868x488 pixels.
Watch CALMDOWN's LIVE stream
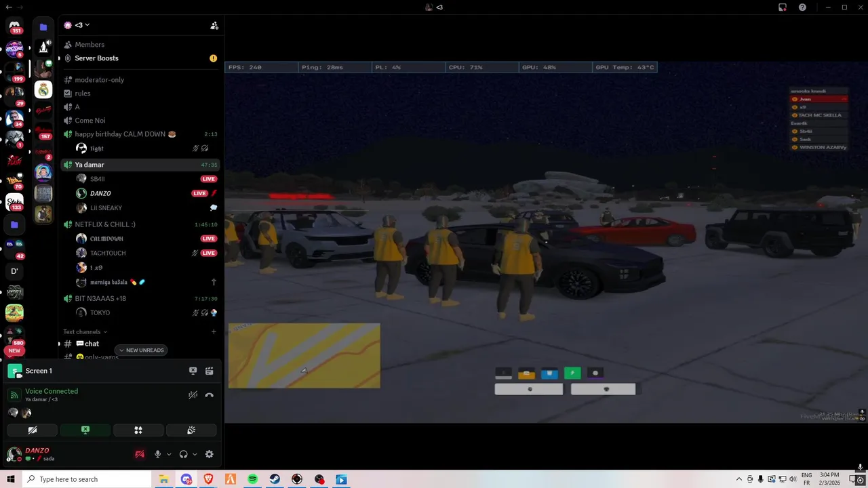click(208, 239)
